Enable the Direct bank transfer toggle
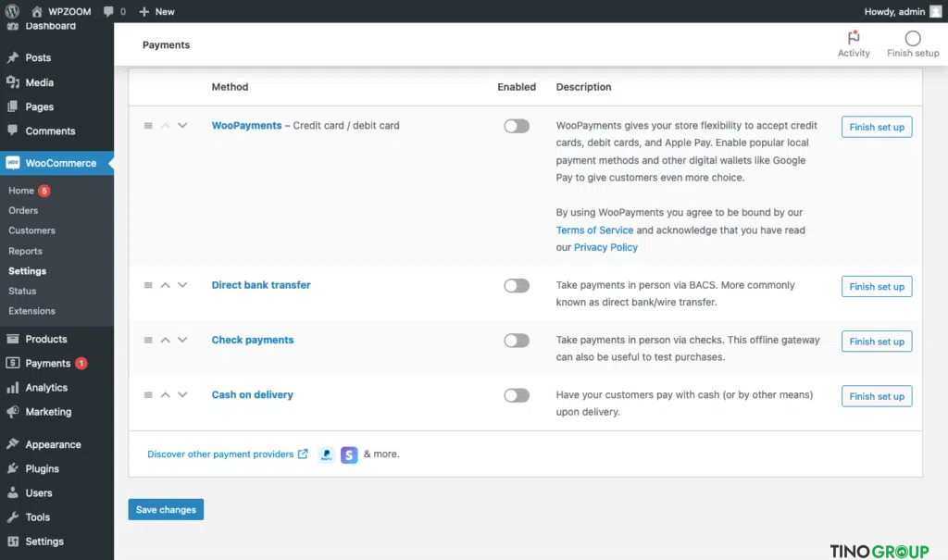948x560 pixels. [x=517, y=285]
